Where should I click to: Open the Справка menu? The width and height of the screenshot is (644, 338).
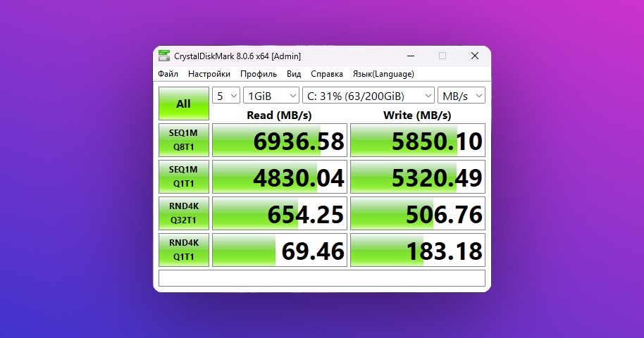(x=326, y=74)
